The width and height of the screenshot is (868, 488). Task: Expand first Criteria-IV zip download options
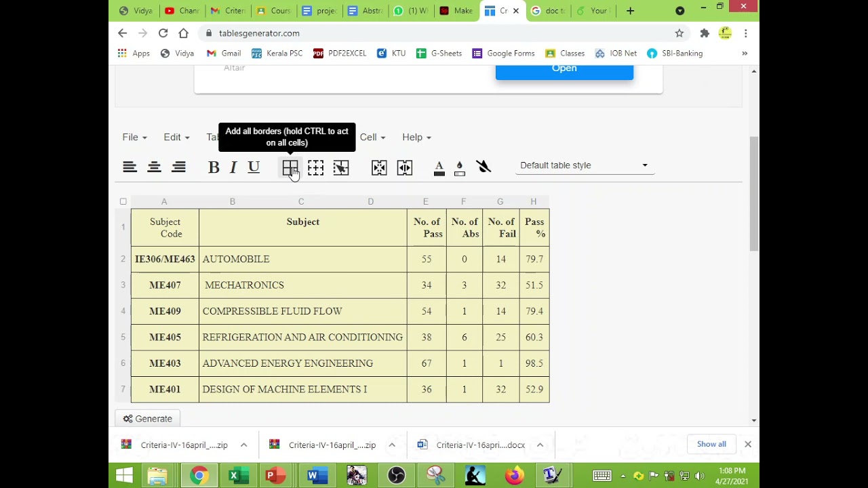point(243,445)
